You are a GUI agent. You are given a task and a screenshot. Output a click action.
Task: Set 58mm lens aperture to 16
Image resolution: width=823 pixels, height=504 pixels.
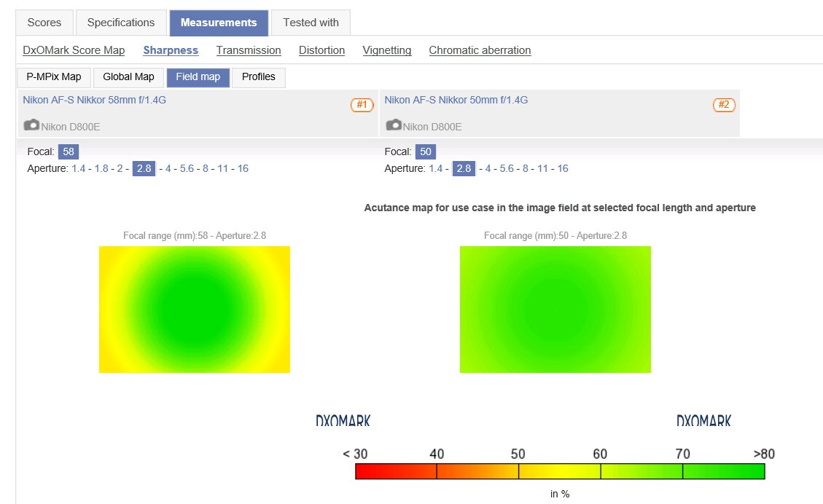point(243,168)
